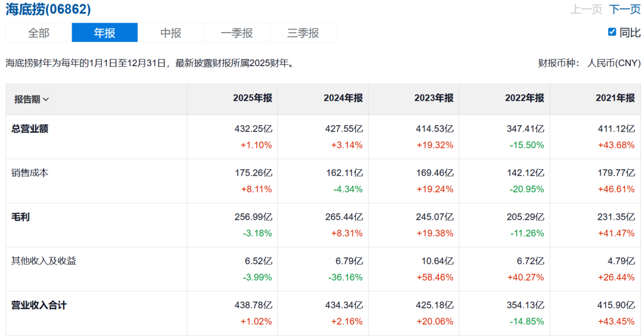The height and width of the screenshot is (336, 644).
Task: Click the 2025年报 column header
Action: tap(252, 98)
